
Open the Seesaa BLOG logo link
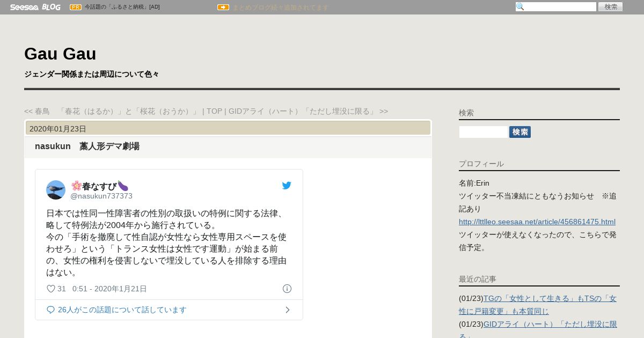(x=35, y=7)
